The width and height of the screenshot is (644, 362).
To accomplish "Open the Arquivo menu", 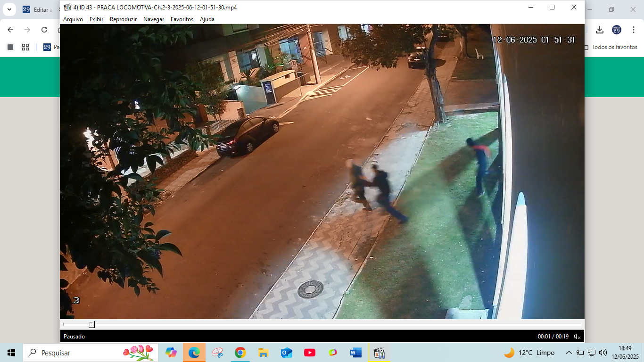I will coord(73,19).
